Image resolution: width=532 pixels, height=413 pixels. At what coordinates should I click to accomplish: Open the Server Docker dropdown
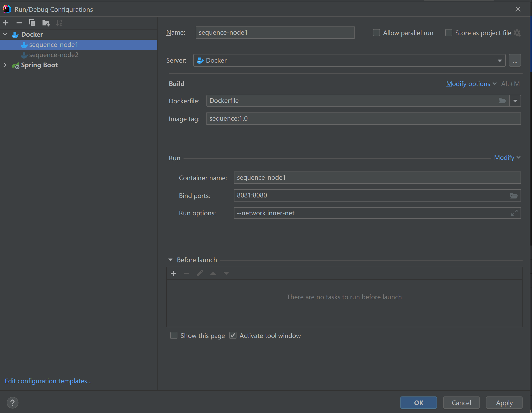point(500,61)
